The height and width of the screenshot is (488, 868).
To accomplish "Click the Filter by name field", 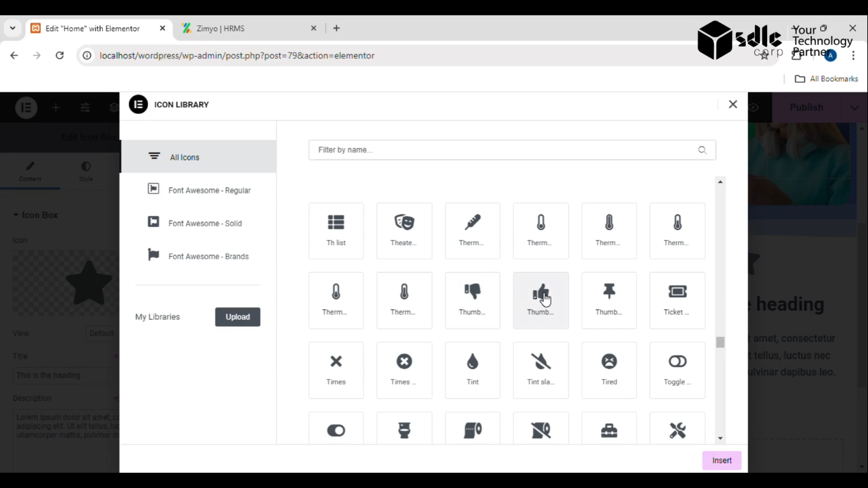I will click(512, 150).
